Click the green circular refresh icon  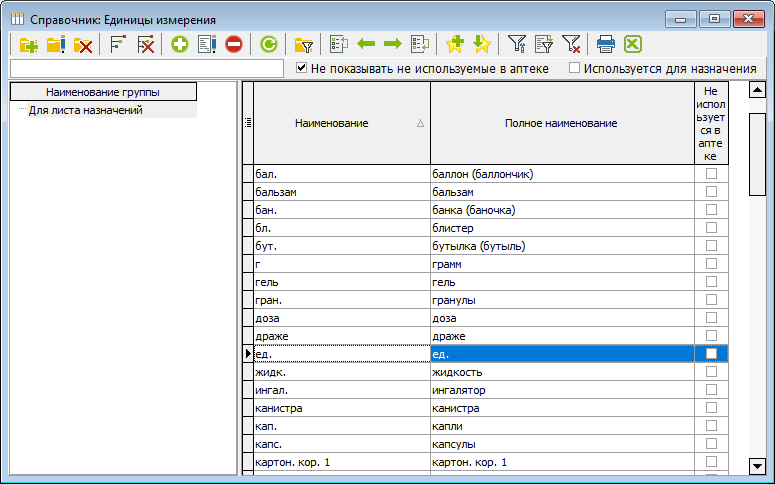(x=268, y=44)
